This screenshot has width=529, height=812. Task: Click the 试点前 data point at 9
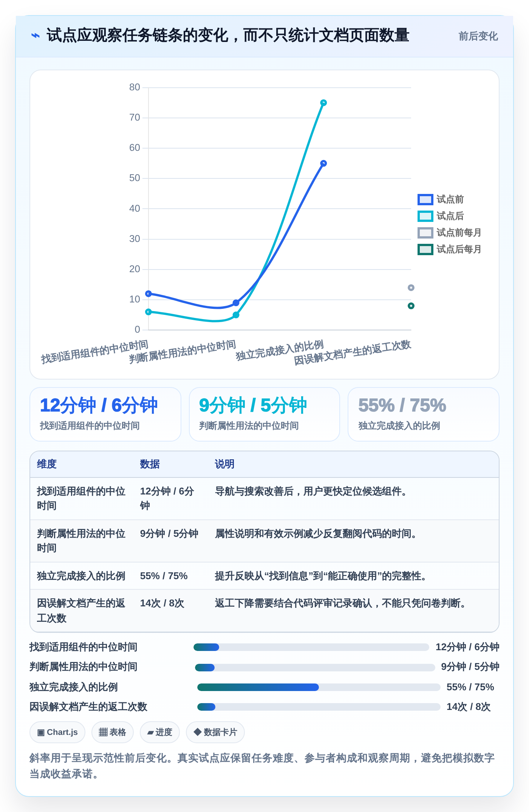236,303
